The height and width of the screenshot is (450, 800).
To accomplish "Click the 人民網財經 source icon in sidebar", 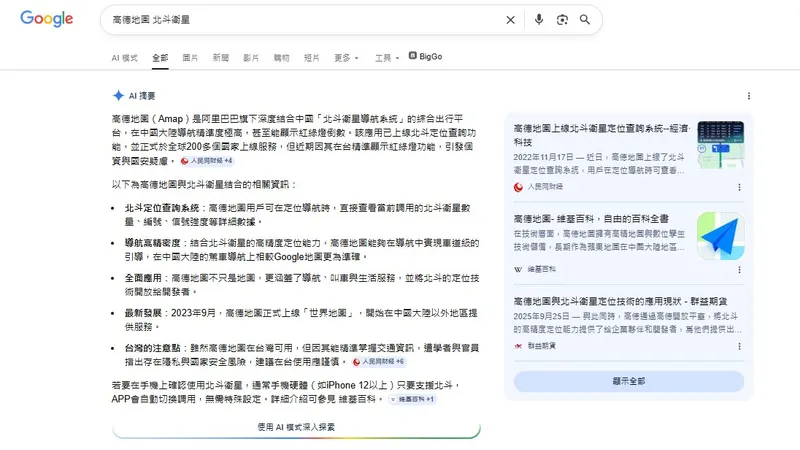I will [x=518, y=187].
